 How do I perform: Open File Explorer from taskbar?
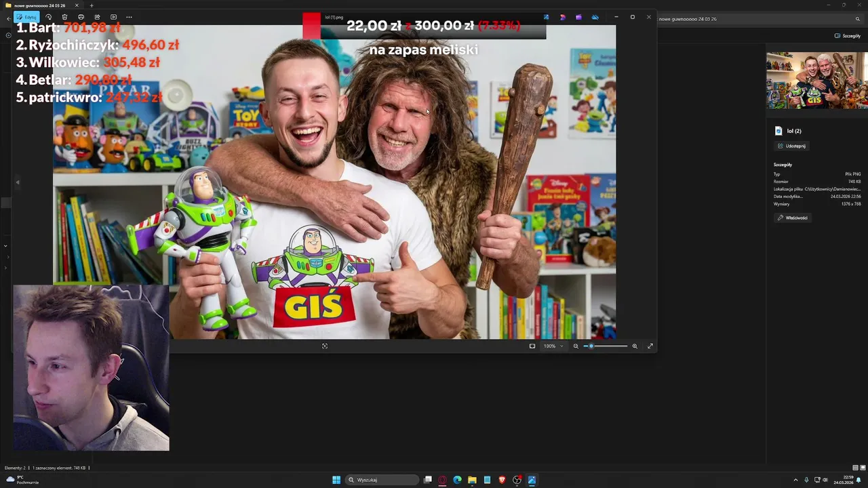tap(473, 480)
